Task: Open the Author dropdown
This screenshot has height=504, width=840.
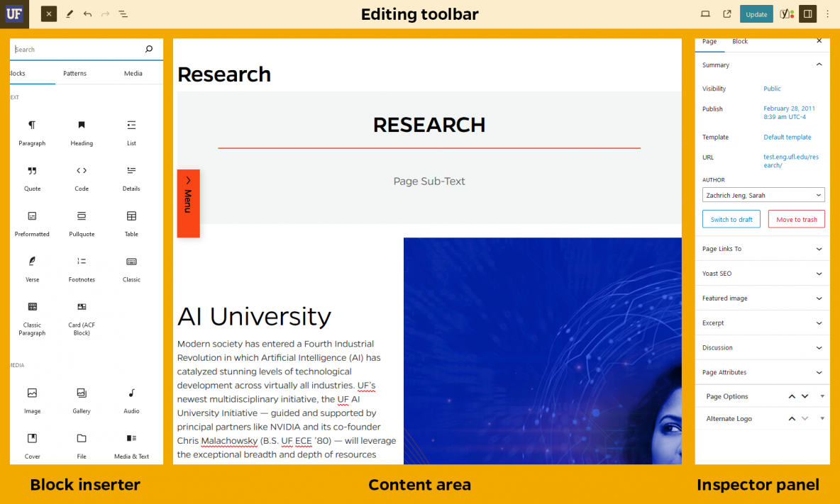Action: click(763, 194)
